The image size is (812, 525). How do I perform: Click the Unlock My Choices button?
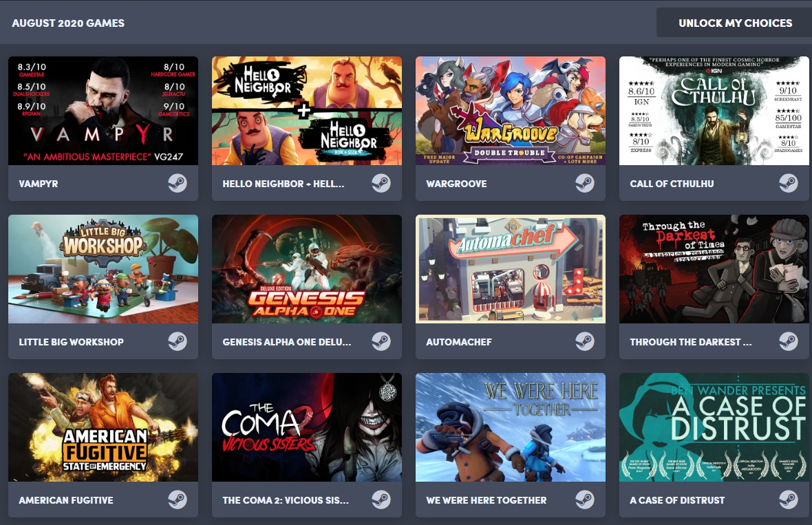tap(734, 23)
